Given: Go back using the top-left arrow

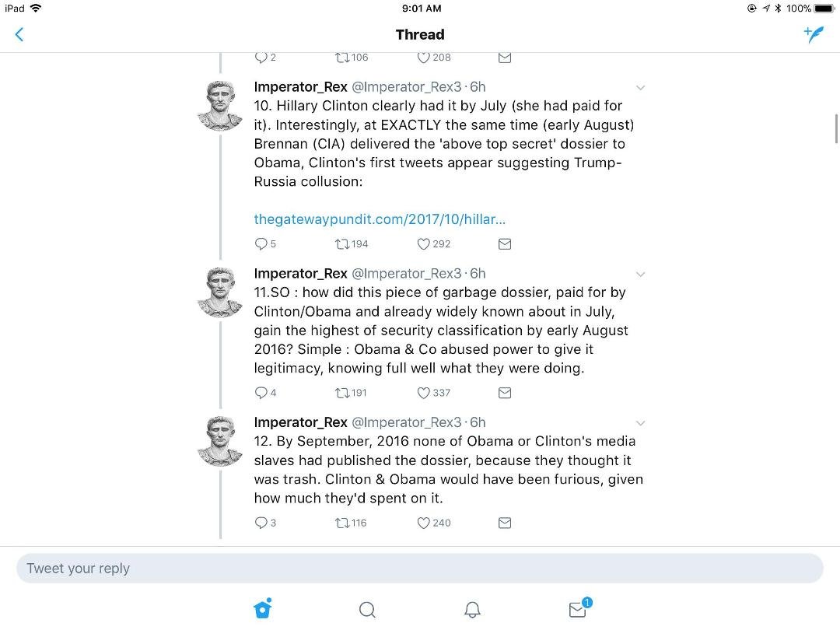Looking at the screenshot, I should click(x=19, y=35).
